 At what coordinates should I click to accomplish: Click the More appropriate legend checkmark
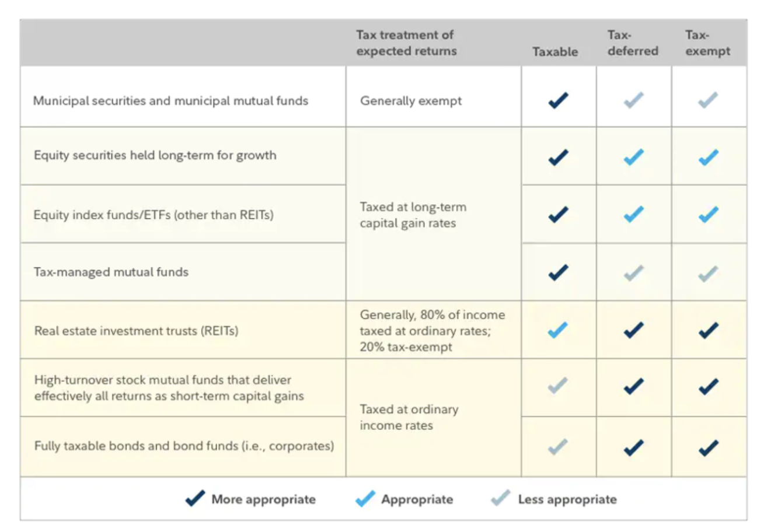195,499
